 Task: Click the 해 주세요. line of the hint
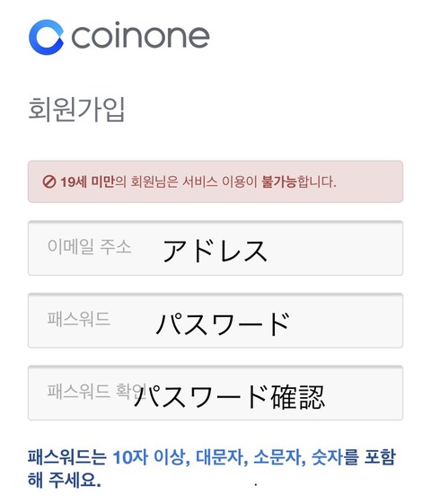65,481
